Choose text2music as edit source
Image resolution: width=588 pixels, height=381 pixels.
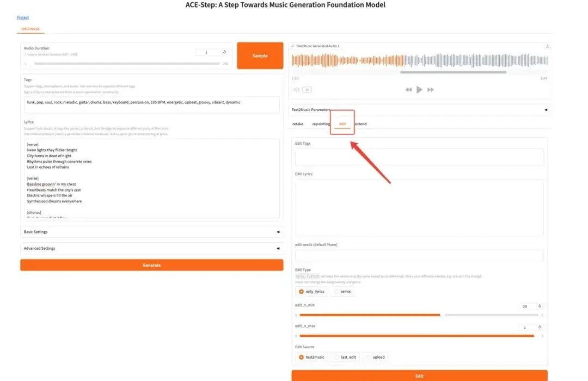coord(311,357)
